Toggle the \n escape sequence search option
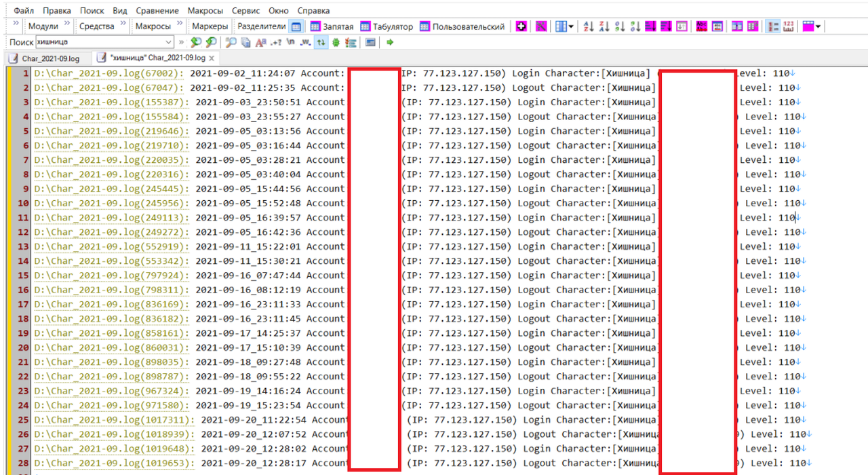This screenshot has height=475, width=868. [x=291, y=43]
